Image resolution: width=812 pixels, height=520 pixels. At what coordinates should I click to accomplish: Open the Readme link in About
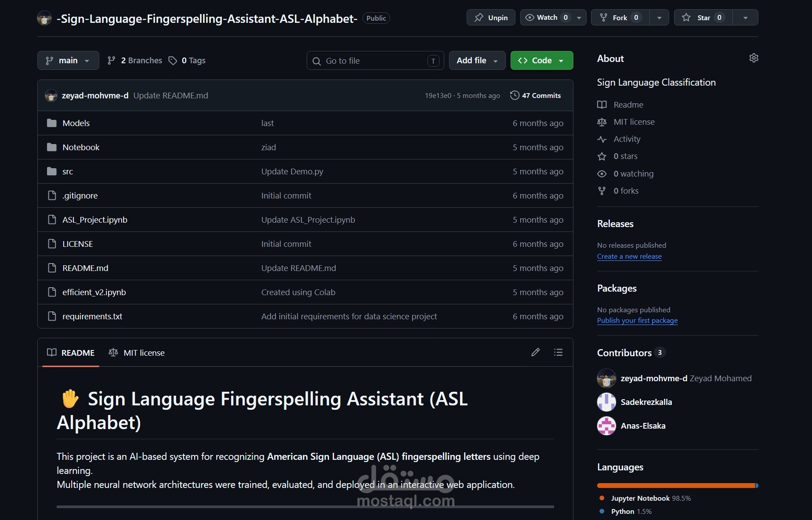pos(628,105)
